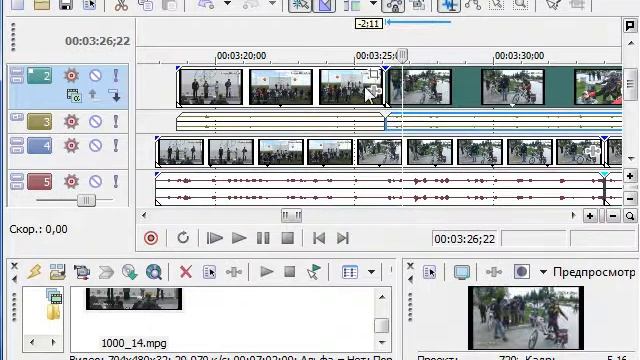Click the Cut scissors icon

click(121, 5)
